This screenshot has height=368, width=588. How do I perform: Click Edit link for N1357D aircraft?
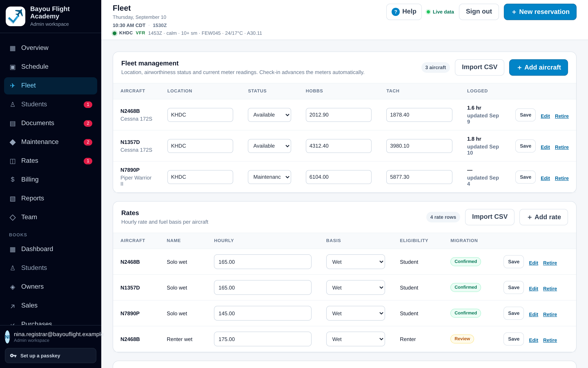coord(545,147)
